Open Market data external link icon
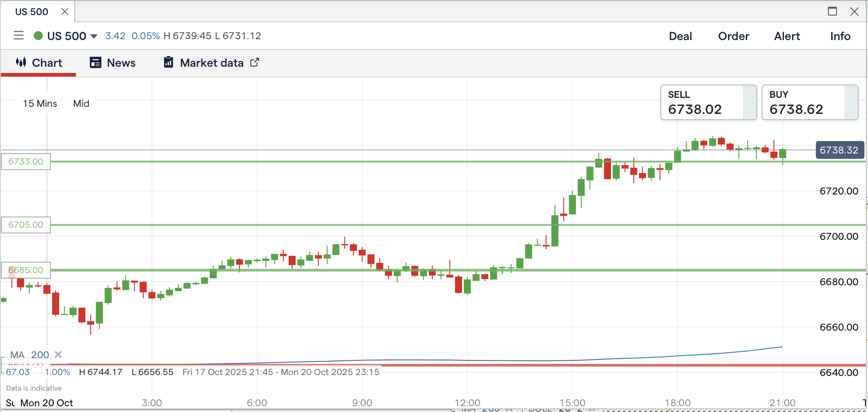Viewport: 868px width, 412px height. coord(254,62)
